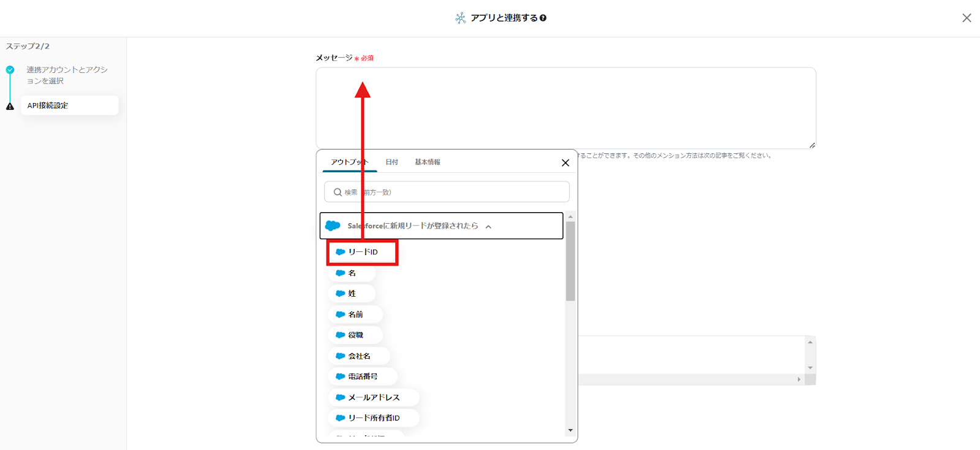Insert the リードID output chip
The width and height of the screenshot is (980, 450).
pos(363,252)
